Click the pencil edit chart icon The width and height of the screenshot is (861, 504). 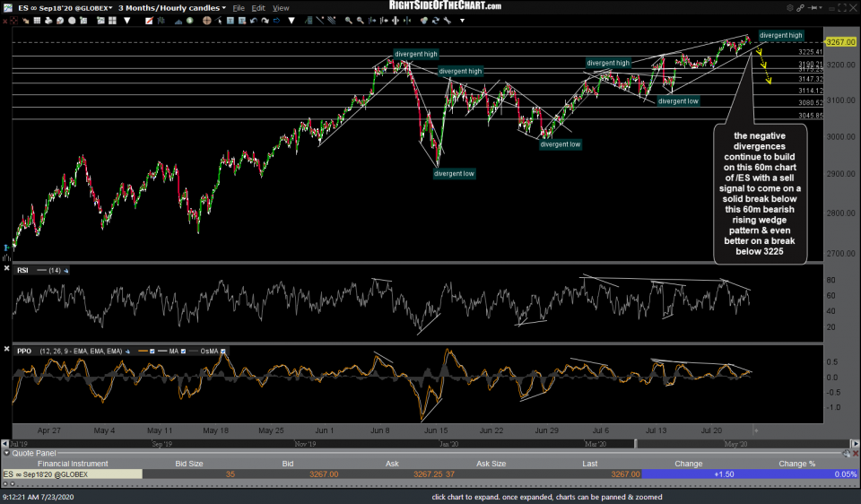pos(150,21)
